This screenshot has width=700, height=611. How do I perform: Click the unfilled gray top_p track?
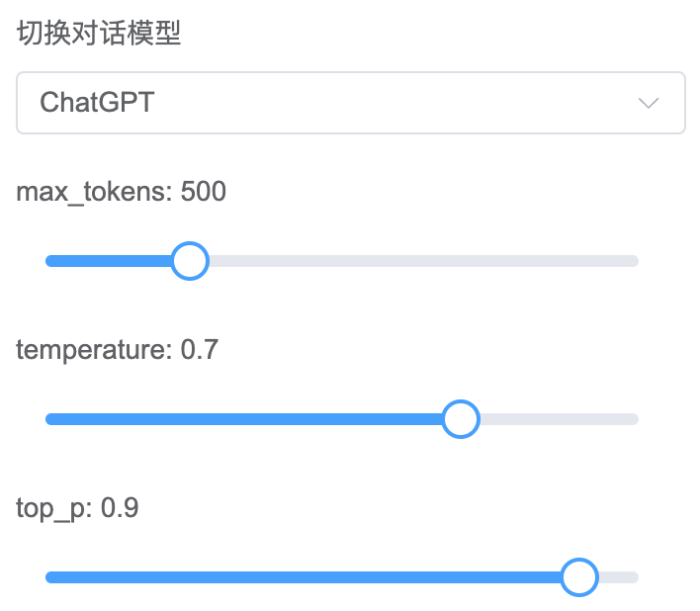[x=619, y=577]
